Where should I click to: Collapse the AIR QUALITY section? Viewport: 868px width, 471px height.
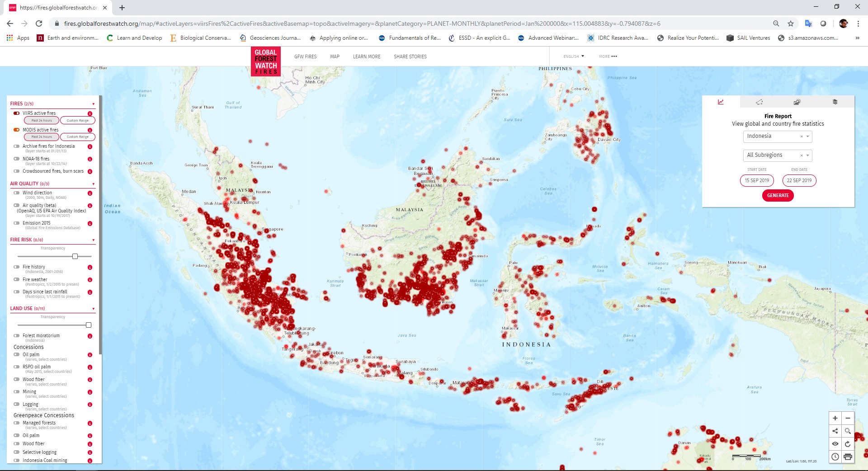coord(94,184)
